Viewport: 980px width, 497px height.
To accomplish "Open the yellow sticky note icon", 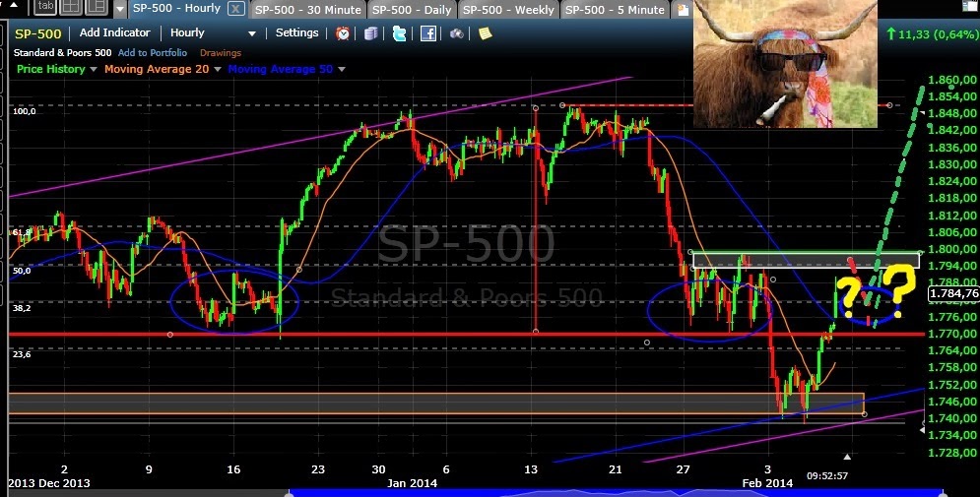I will [486, 33].
